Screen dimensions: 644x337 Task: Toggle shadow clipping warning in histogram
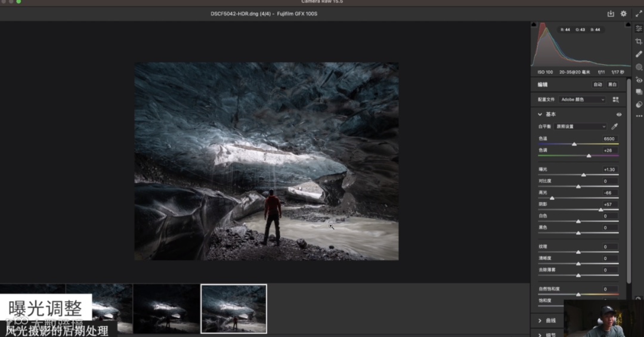[x=534, y=25]
